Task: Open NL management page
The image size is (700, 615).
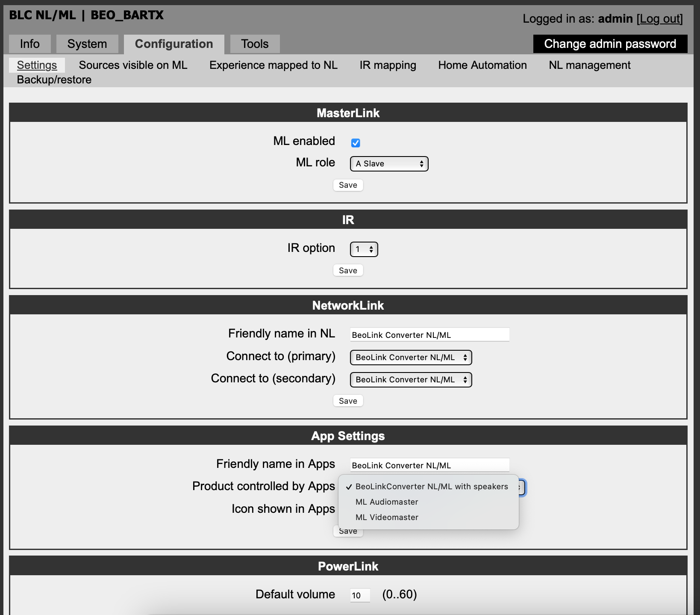Action: 590,65
